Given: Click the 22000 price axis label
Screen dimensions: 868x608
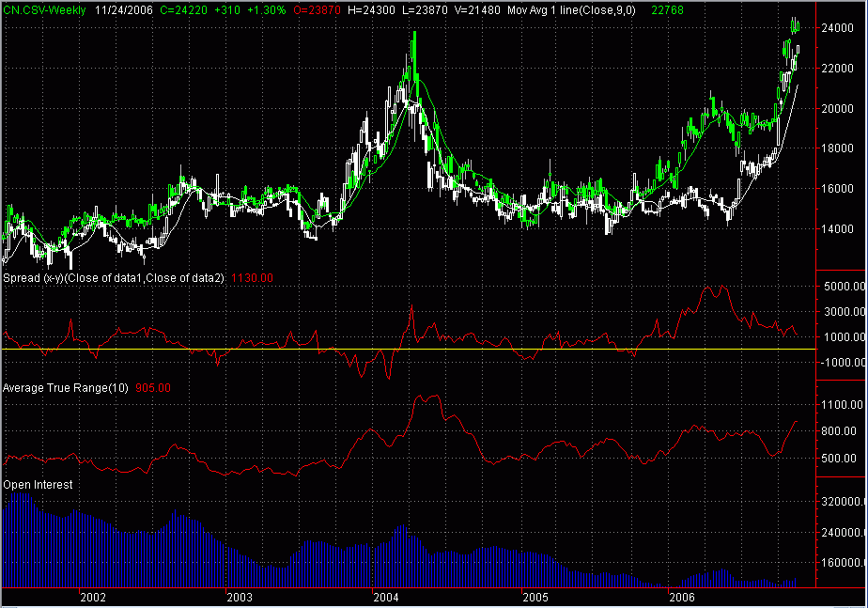Looking at the screenshot, I should coord(837,68).
